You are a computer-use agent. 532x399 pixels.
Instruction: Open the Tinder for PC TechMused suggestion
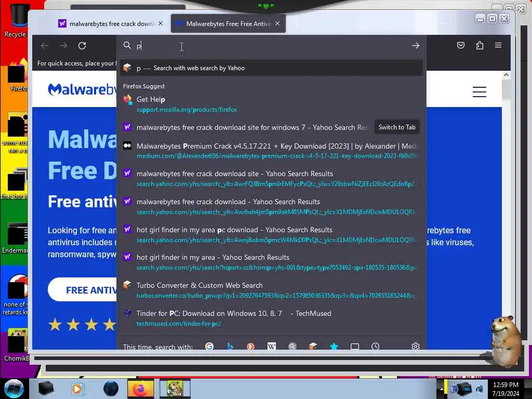coord(271,318)
